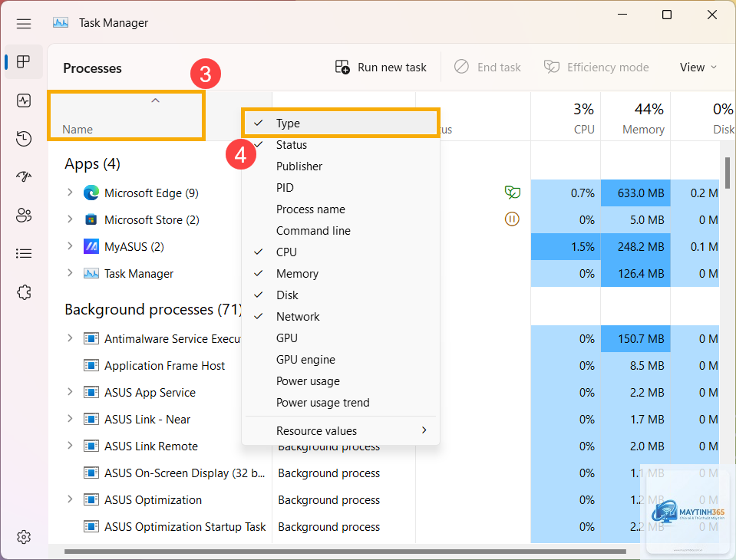The image size is (736, 560).
Task: Expand Antimalware Service Executable row
Action: pyautogui.click(x=70, y=338)
